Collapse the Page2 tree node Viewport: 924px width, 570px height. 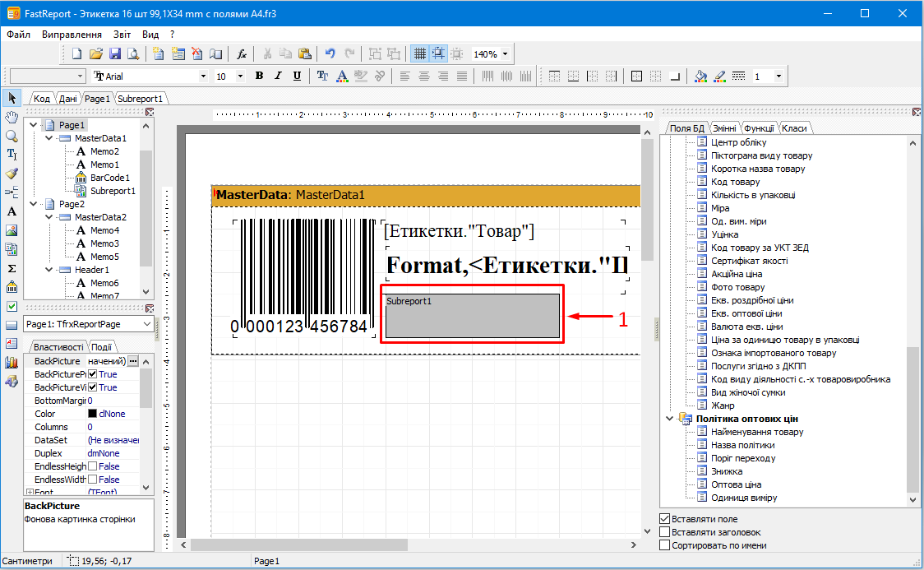(x=33, y=204)
